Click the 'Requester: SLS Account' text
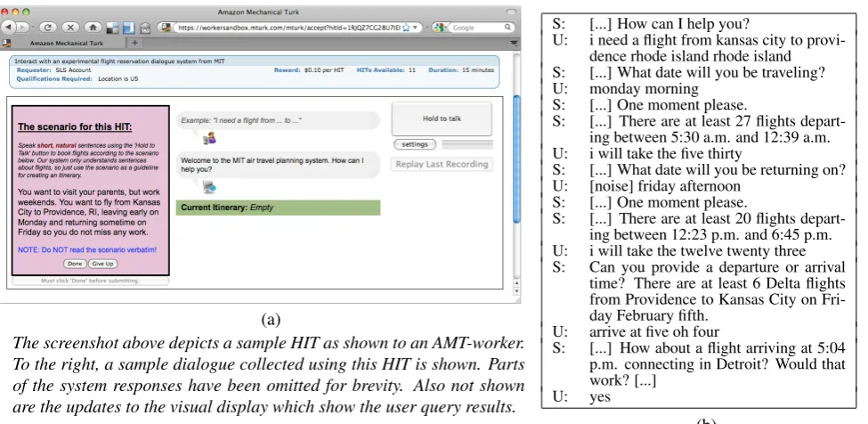This screenshot has height=424, width=868. pos(53,70)
